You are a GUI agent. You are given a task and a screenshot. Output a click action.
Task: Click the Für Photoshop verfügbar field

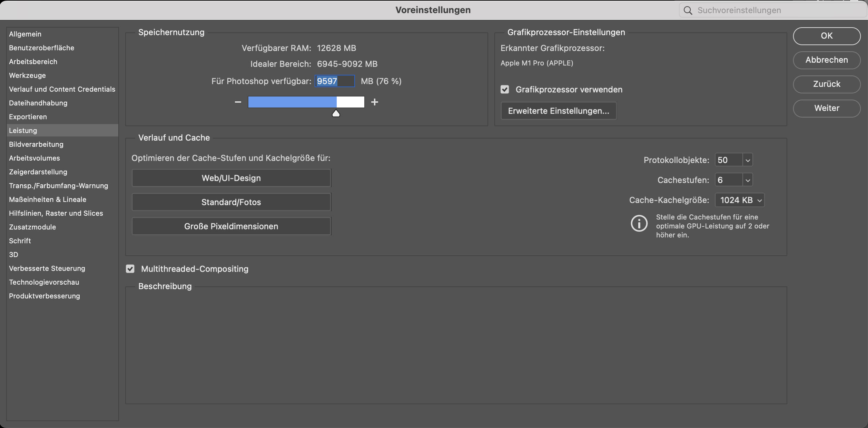pyautogui.click(x=335, y=81)
